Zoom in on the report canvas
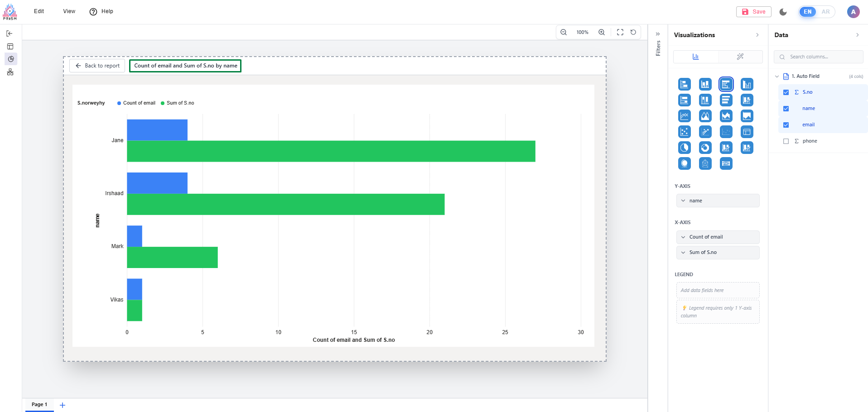 pyautogui.click(x=601, y=32)
